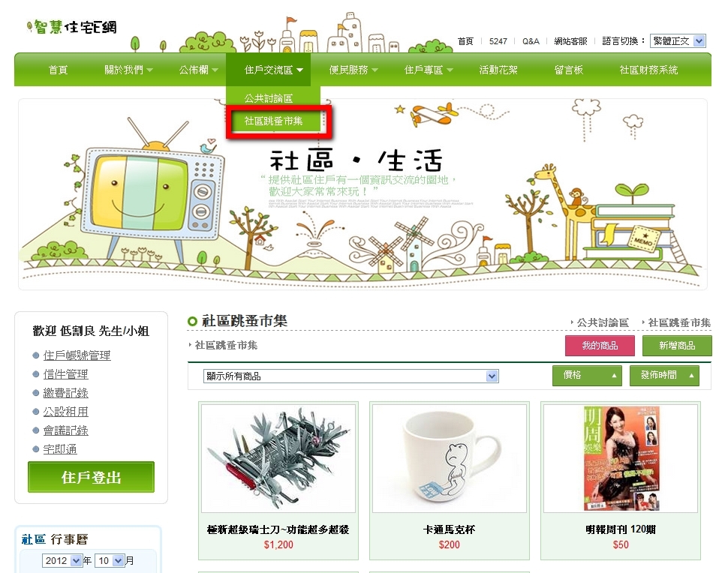
Task: Click the 智慧住宅網 site logo
Action: tap(72, 27)
